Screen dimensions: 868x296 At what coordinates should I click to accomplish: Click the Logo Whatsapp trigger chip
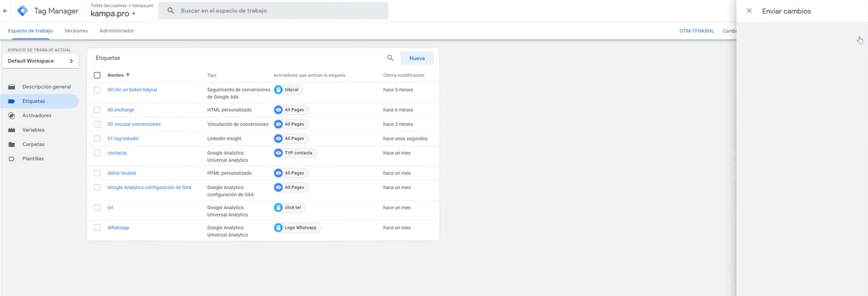click(297, 228)
